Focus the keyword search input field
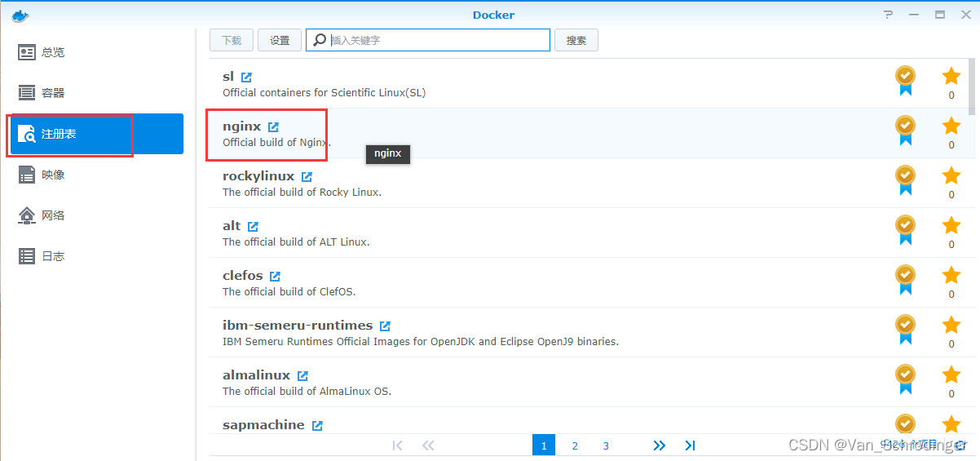980x461 pixels. (x=428, y=40)
